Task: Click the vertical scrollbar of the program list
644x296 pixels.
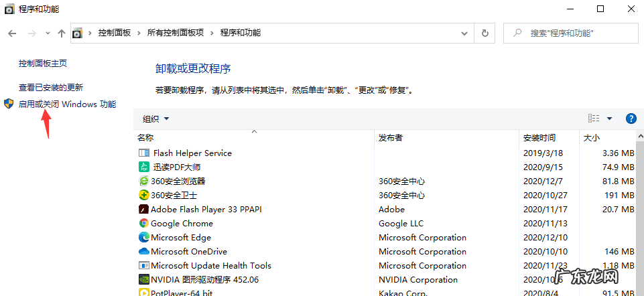Action: pos(640,218)
